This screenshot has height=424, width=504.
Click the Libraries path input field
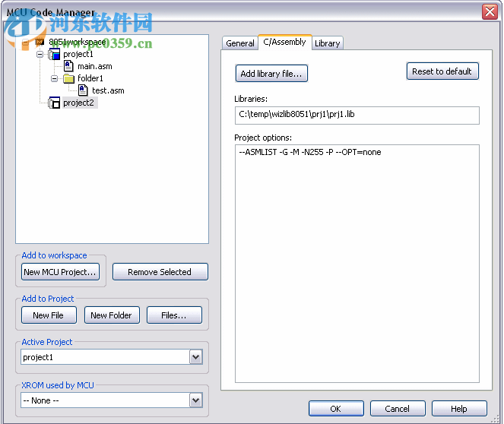(x=357, y=115)
